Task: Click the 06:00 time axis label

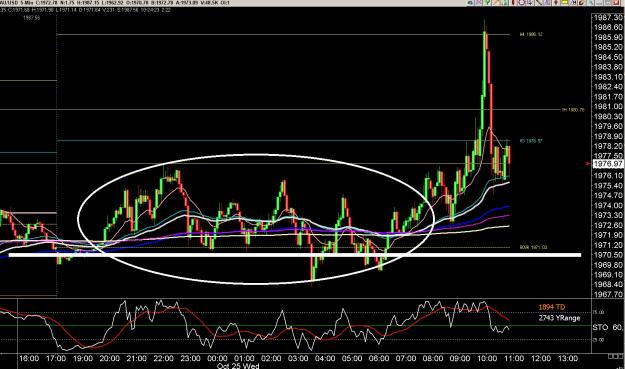Action: click(x=379, y=358)
